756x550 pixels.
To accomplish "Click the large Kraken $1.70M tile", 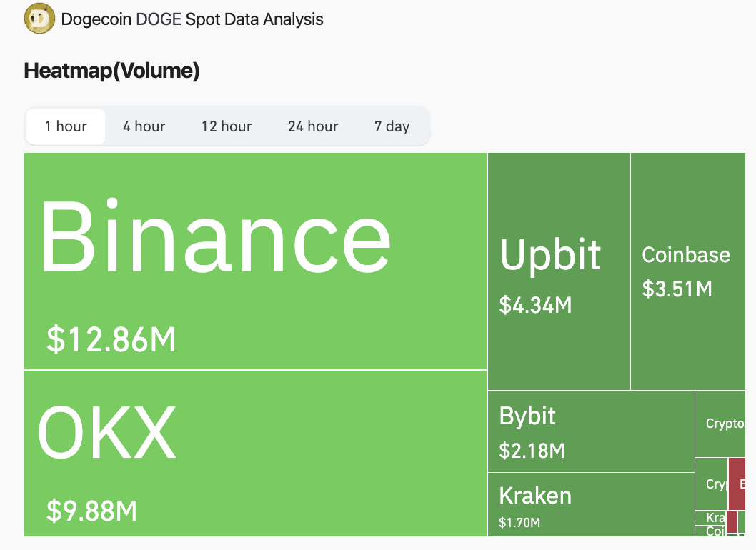I will [590, 504].
